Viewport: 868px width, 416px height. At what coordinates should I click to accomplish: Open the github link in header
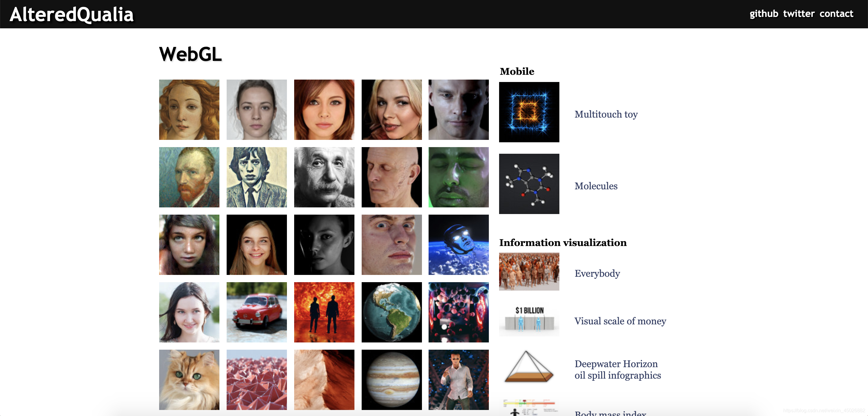pyautogui.click(x=763, y=14)
